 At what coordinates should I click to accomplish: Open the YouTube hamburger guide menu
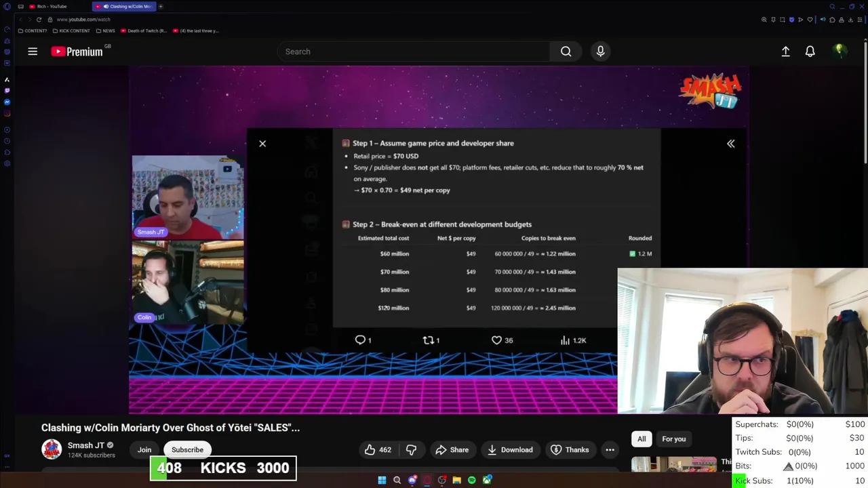[x=33, y=52]
